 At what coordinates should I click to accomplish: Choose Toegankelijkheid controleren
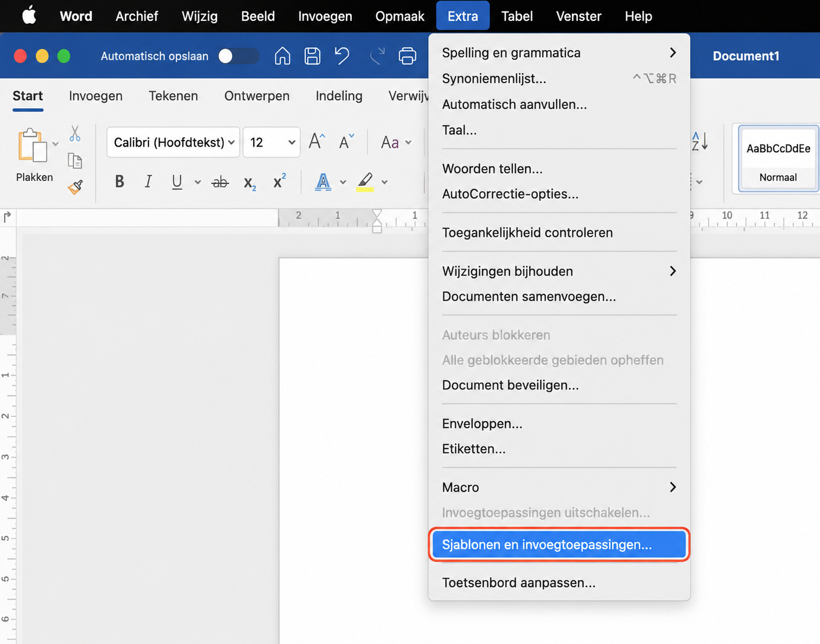(x=559, y=232)
